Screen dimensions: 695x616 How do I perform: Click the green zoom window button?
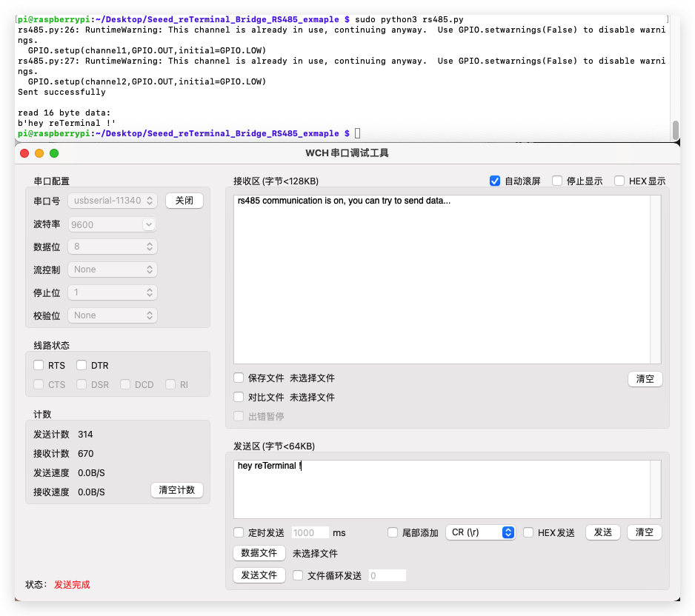tap(54, 153)
